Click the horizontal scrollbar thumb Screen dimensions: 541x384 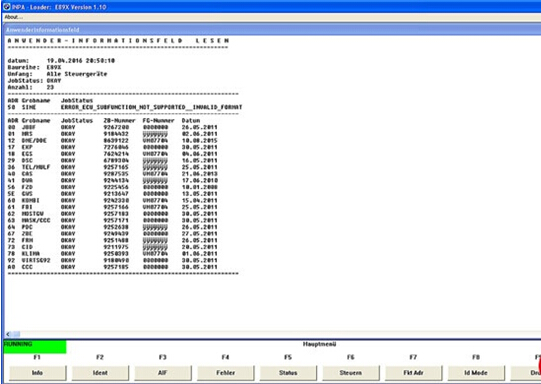pos(16,334)
